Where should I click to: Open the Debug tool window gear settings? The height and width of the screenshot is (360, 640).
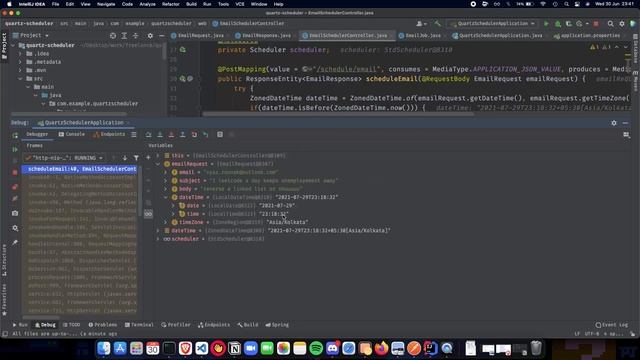[x=614, y=123]
